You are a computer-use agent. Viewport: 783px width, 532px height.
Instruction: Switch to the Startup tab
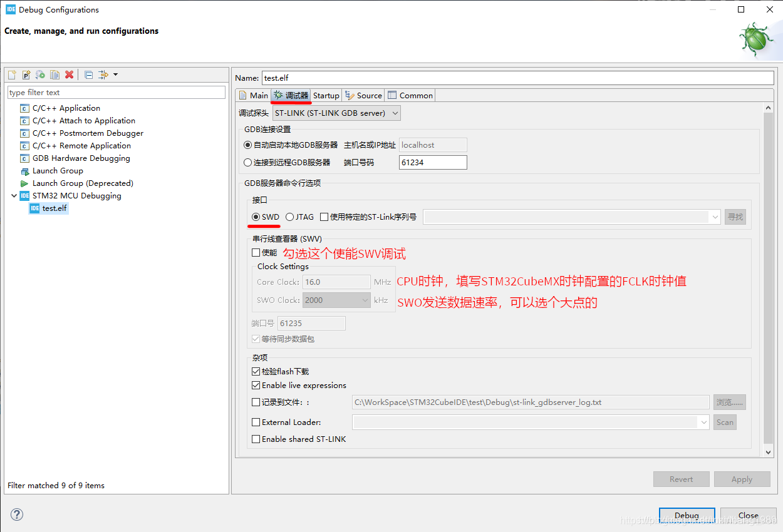(x=326, y=95)
